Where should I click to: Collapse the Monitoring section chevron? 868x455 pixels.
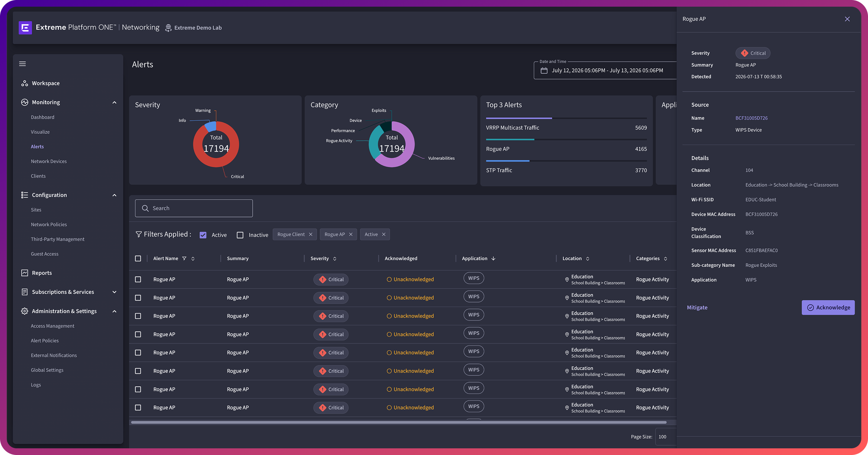point(114,102)
